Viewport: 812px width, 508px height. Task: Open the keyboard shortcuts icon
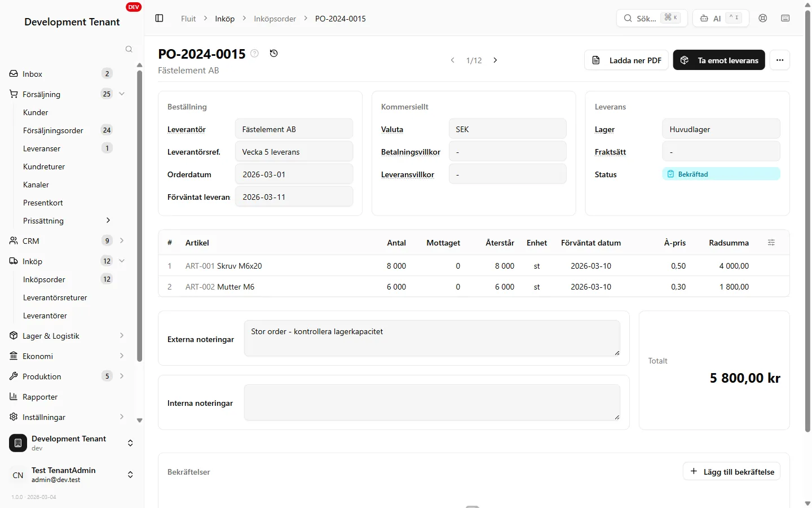785,18
